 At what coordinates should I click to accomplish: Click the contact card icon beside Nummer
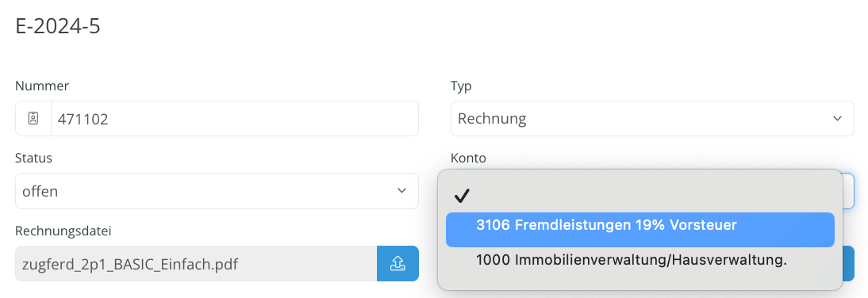click(33, 118)
